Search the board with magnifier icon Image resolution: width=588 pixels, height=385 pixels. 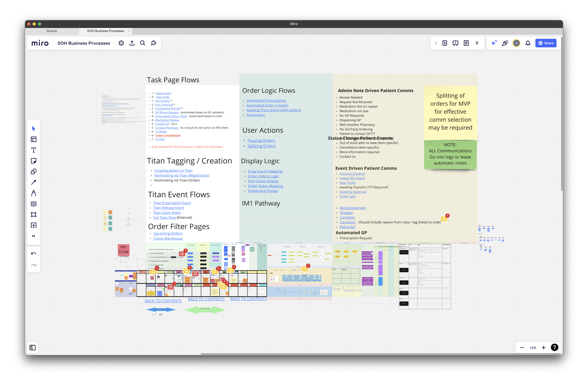tap(143, 43)
